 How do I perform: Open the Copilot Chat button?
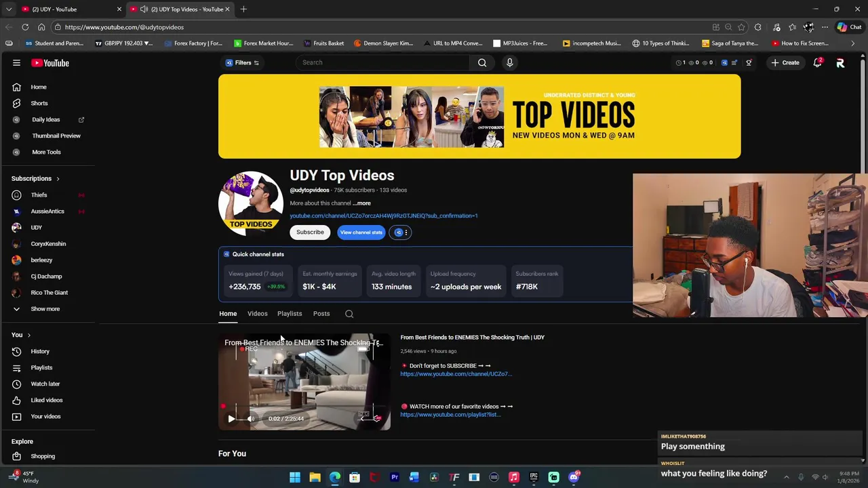[x=849, y=27]
